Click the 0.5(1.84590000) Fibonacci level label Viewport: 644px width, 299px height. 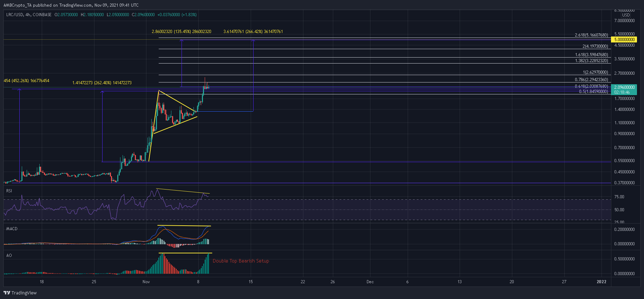pos(593,92)
